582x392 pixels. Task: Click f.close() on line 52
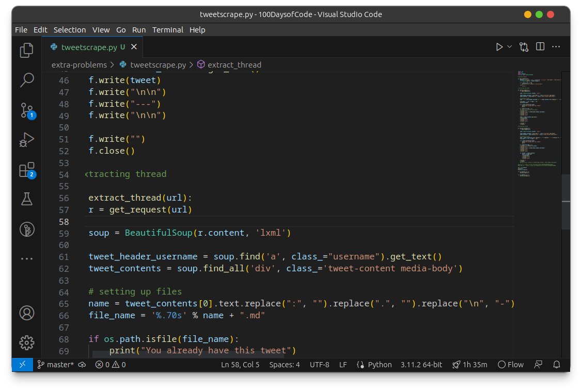pos(112,151)
